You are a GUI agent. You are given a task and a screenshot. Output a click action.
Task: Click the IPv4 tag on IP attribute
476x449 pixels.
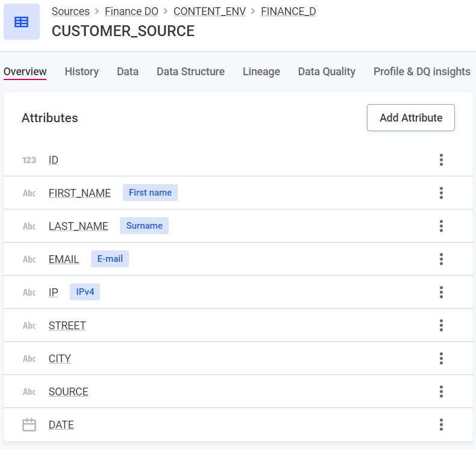(85, 292)
